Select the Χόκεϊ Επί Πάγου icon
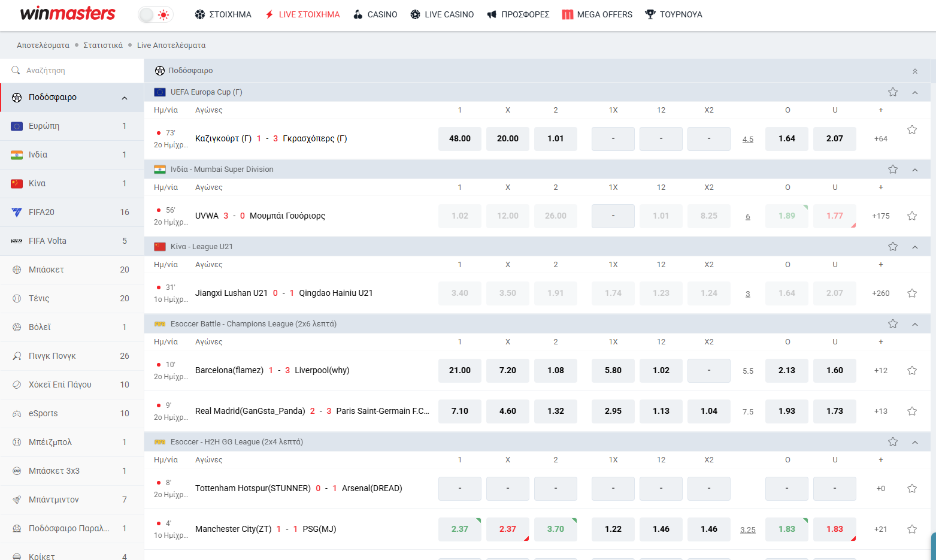The width and height of the screenshot is (936, 560). pos(16,384)
